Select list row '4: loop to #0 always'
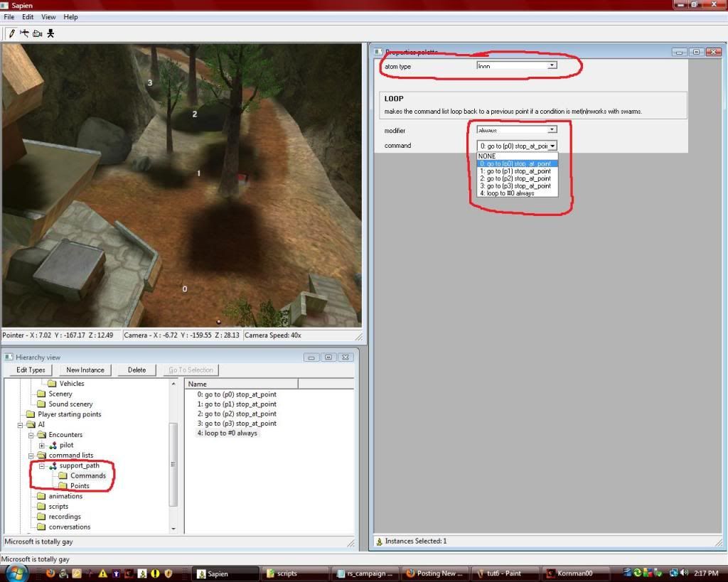 tap(227, 433)
